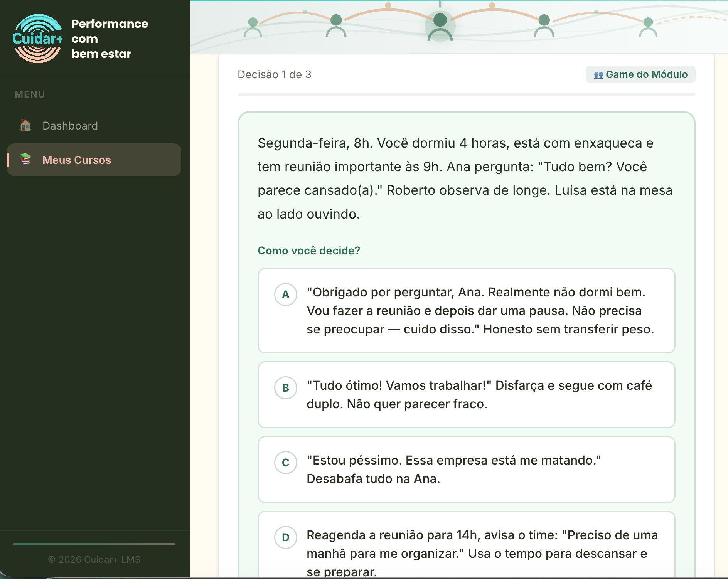Click progress bar below Decisão 1 de 3

[466, 94]
